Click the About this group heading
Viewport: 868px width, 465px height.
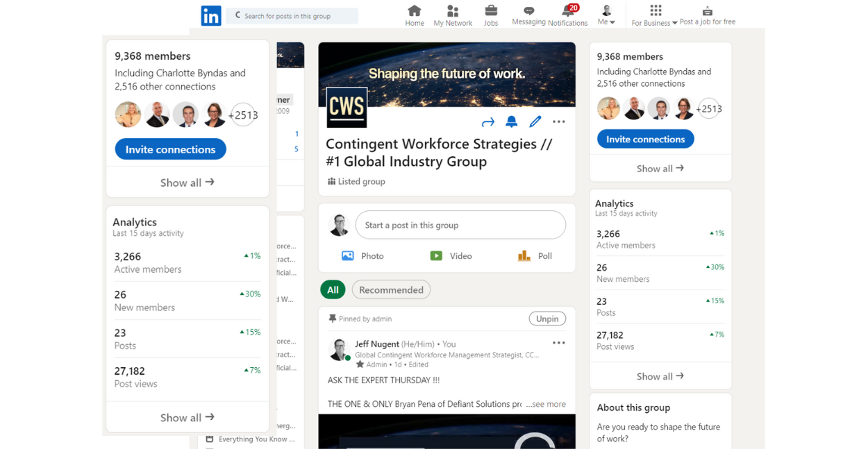(x=633, y=407)
